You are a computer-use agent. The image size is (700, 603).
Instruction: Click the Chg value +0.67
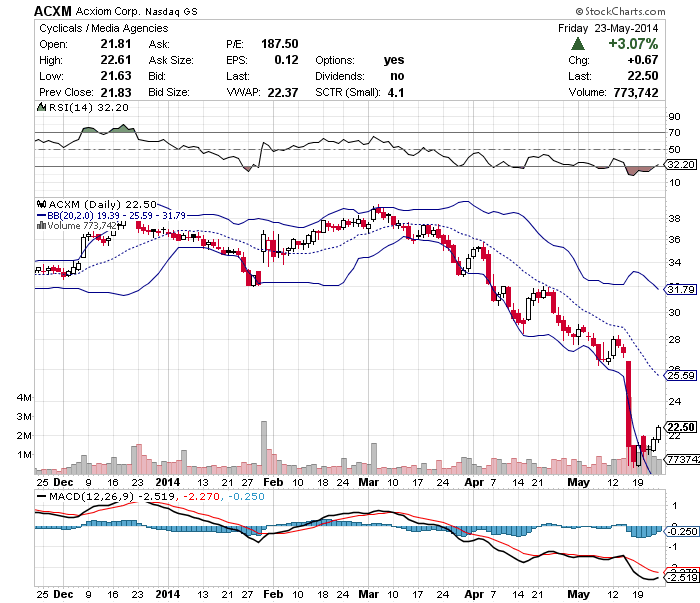click(x=642, y=60)
